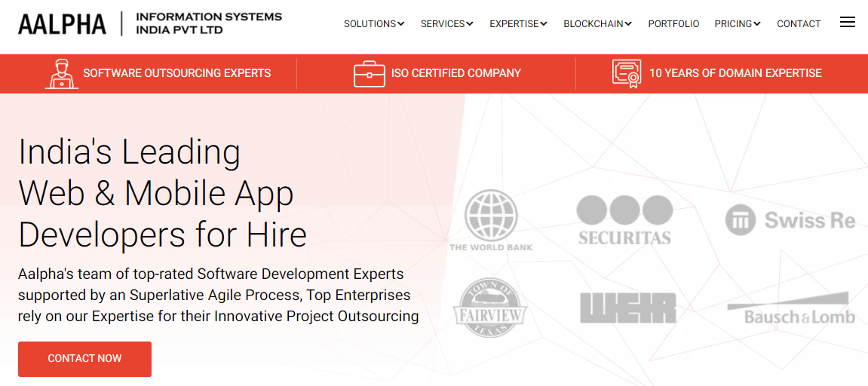Click ISO Certified Company text
Viewport: 868px width, 386px height.
pyautogui.click(x=456, y=73)
